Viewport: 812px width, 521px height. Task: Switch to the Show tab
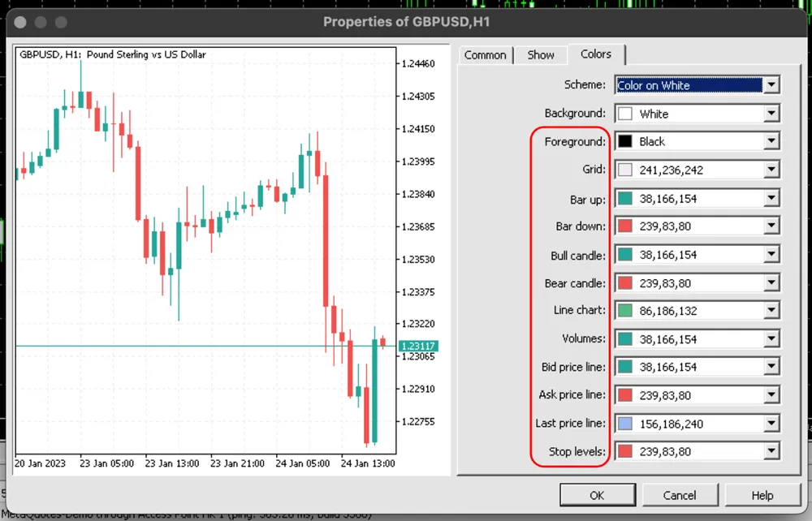pyautogui.click(x=541, y=55)
